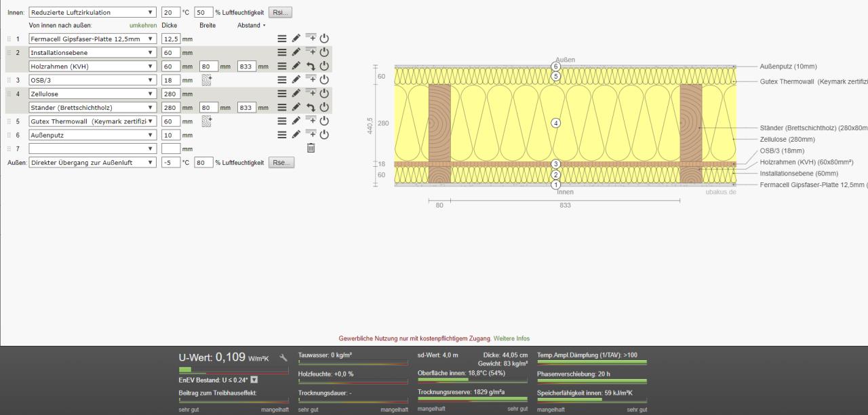Viewport: 868px width, 415px height.
Task: Open options menu for Außenputz layer
Action: 282,134
